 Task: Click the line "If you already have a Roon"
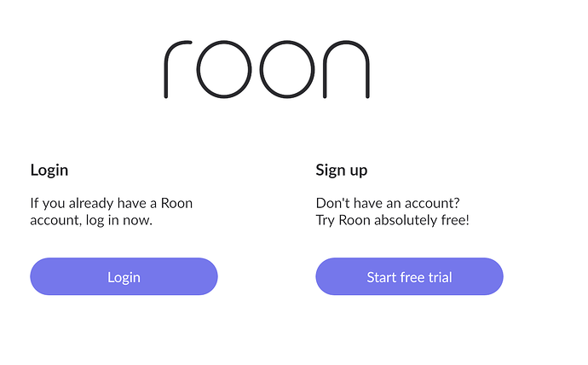pyautogui.click(x=112, y=203)
